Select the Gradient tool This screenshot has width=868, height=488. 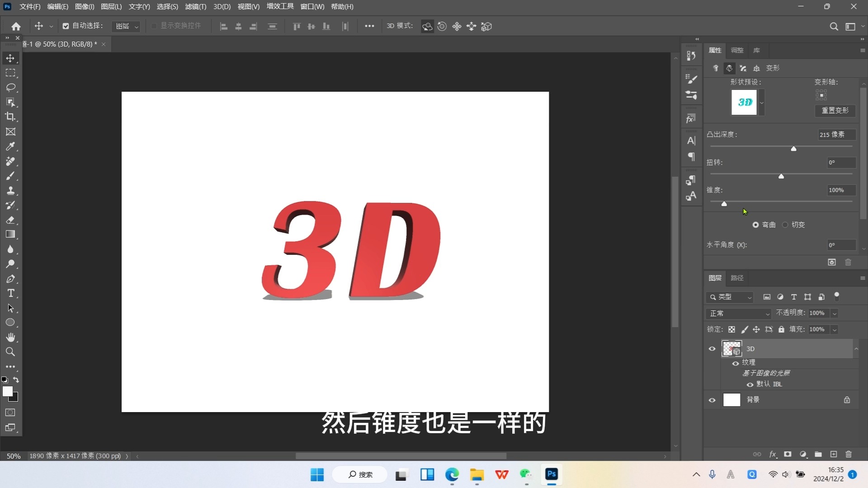click(x=10, y=235)
